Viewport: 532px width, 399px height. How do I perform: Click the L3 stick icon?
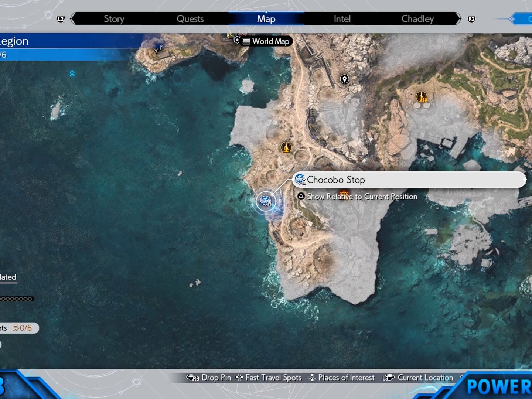coord(388,378)
